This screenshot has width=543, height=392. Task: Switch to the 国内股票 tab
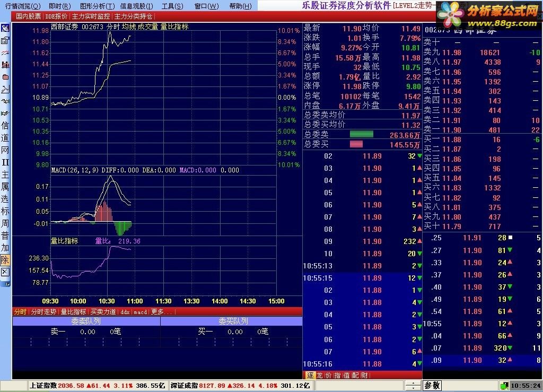click(29, 16)
